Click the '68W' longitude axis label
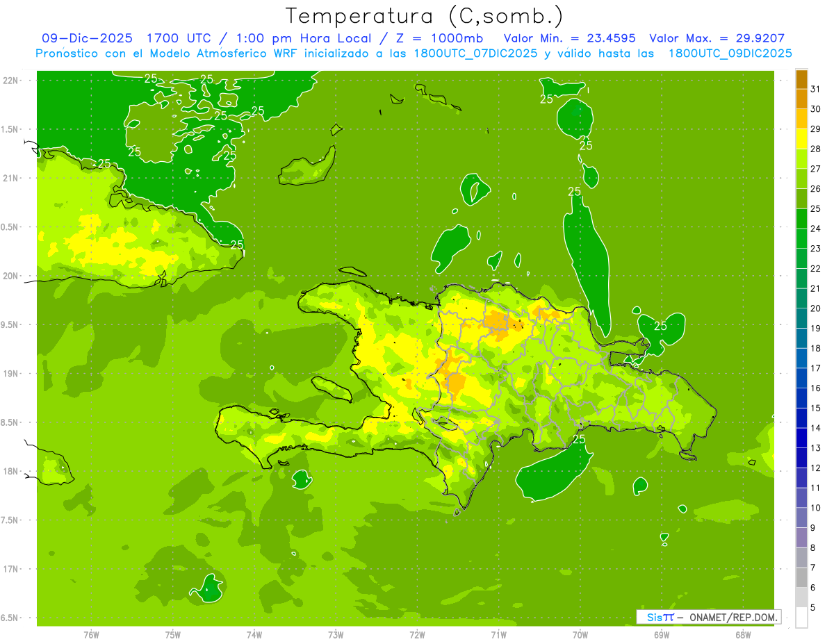This screenshot has width=834, height=644. tap(743, 634)
